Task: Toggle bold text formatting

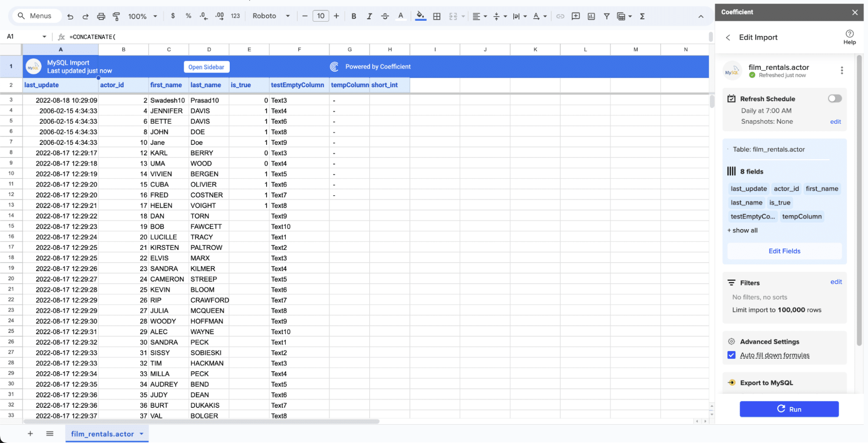Action: pos(353,16)
